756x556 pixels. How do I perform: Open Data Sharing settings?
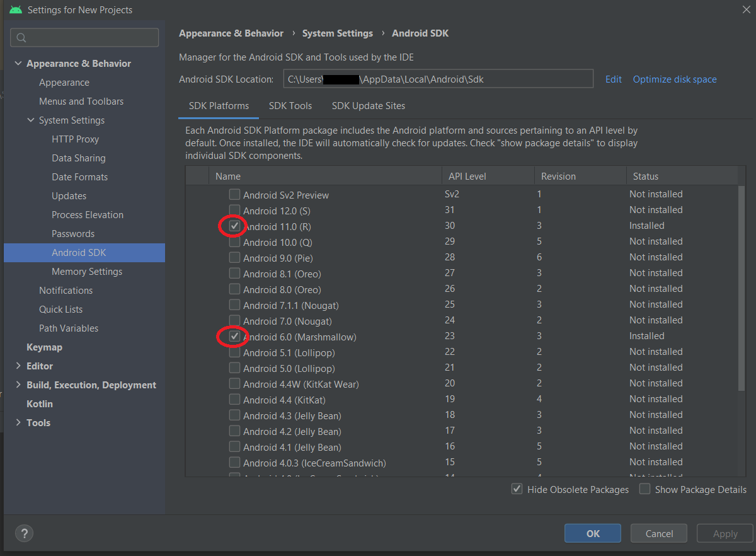(79, 158)
